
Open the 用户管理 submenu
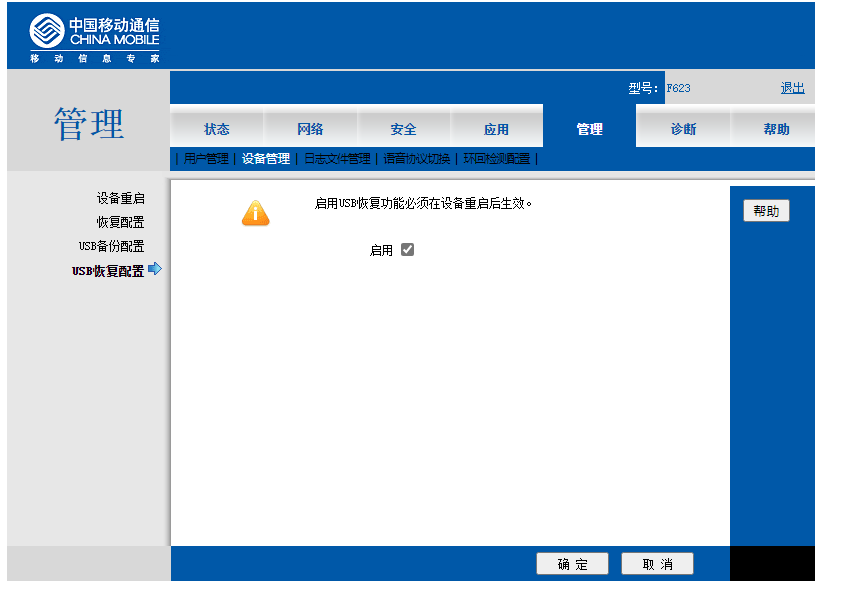click(206, 159)
